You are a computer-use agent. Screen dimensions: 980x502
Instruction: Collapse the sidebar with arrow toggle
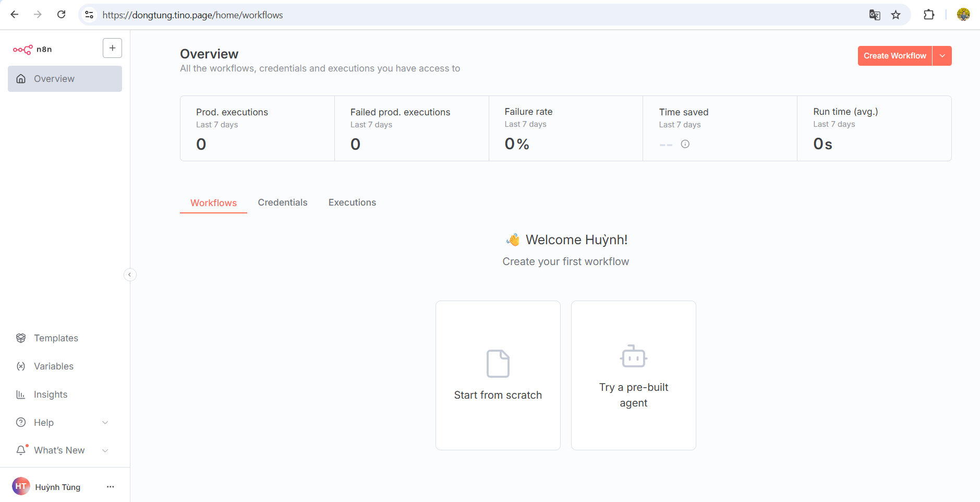click(x=130, y=274)
